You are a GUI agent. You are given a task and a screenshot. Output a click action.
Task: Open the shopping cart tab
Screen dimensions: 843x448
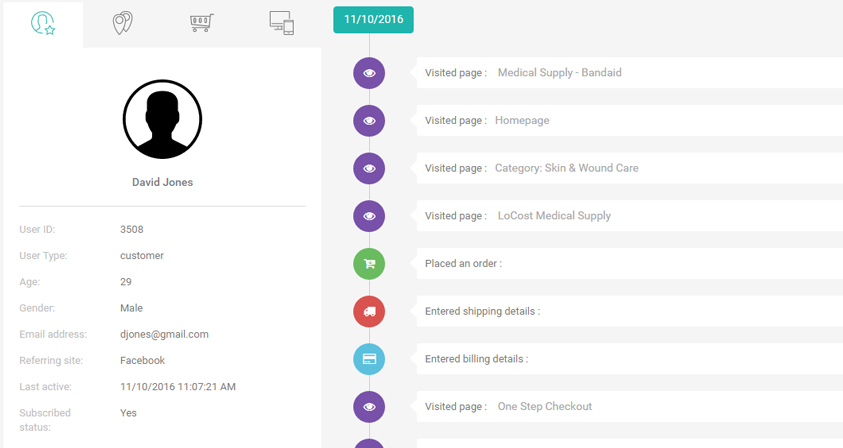[202, 23]
